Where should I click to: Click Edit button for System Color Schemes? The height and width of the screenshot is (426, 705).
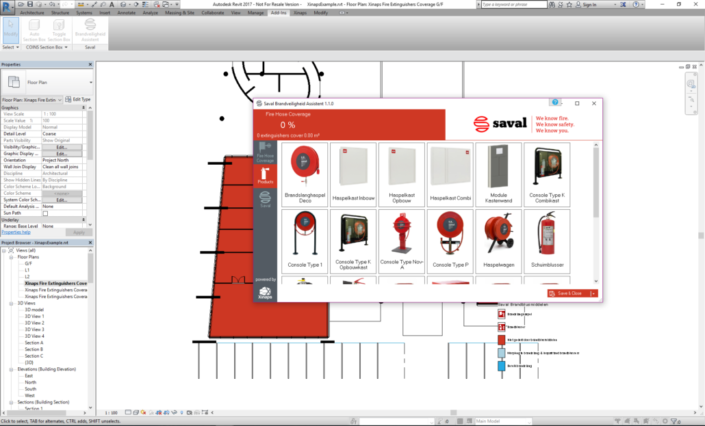coord(62,200)
